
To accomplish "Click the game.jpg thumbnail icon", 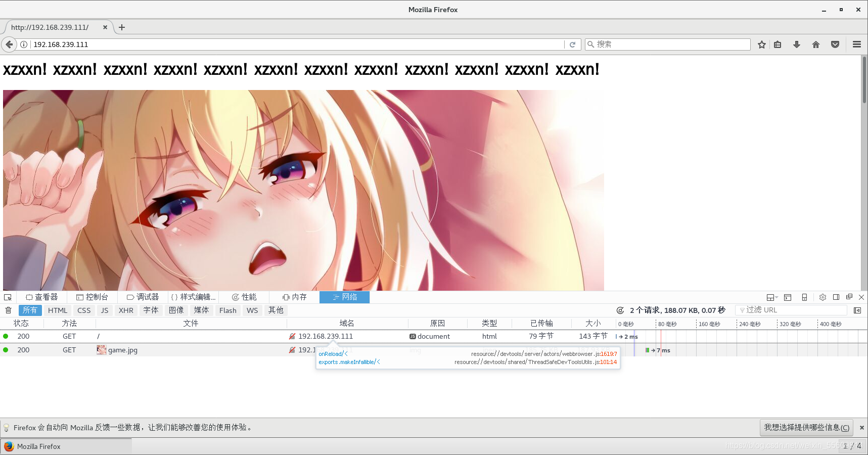I will pos(102,350).
